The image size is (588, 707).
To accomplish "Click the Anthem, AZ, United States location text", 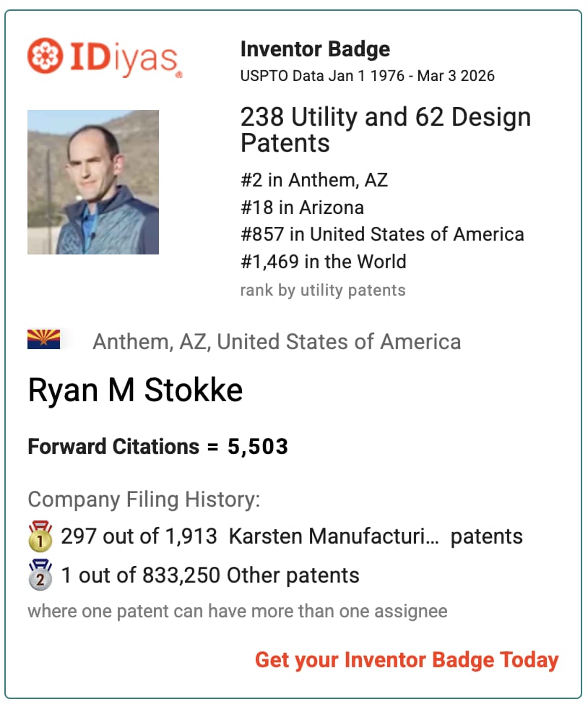I will tap(277, 341).
